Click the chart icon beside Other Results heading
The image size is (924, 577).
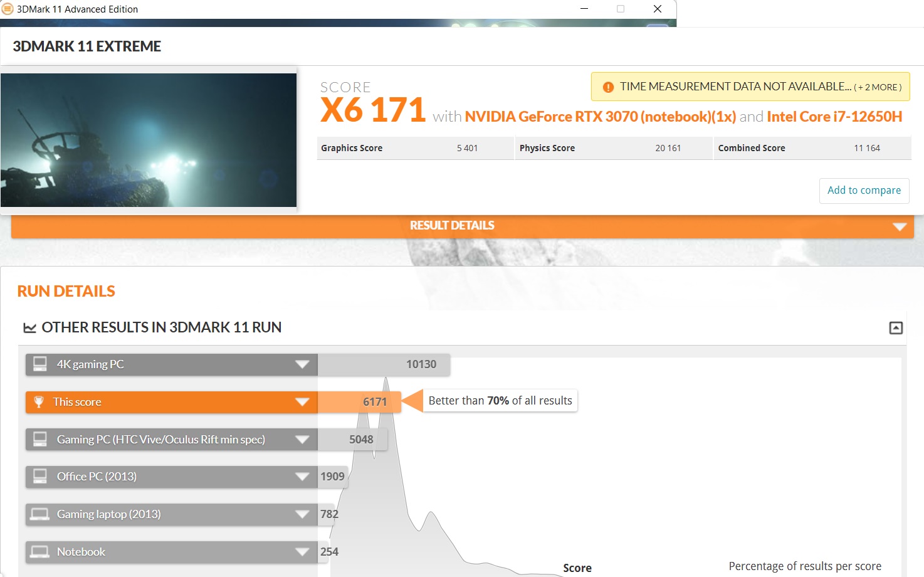29,328
